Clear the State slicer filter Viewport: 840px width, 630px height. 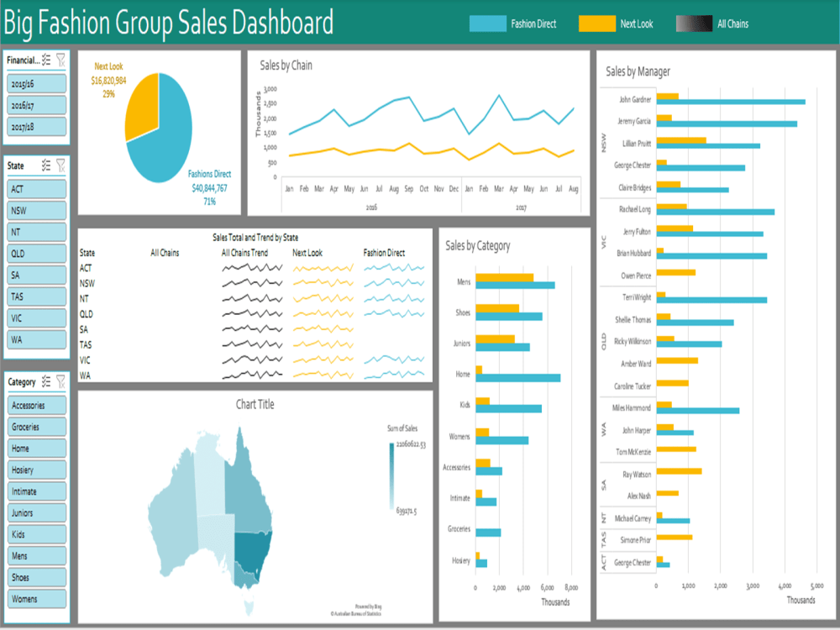[x=61, y=165]
